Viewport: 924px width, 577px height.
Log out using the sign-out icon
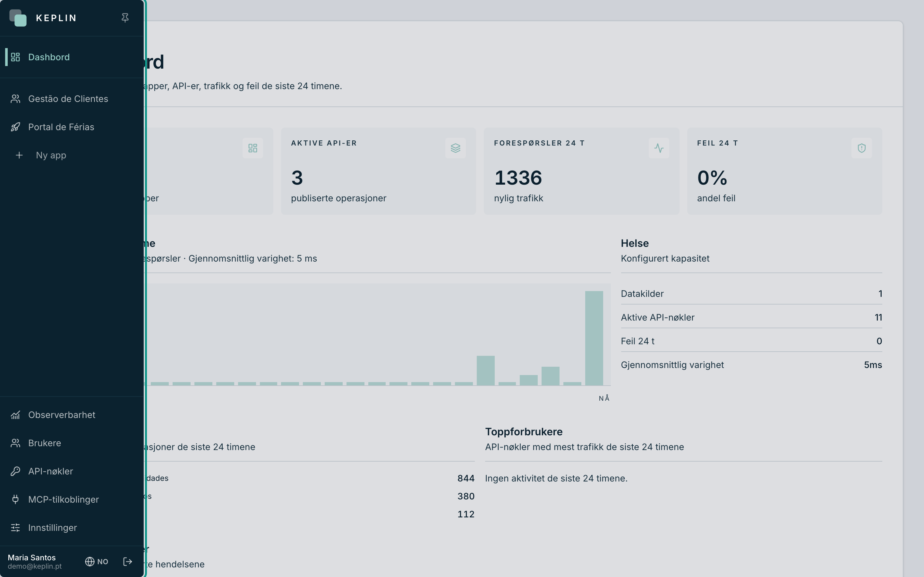127,562
